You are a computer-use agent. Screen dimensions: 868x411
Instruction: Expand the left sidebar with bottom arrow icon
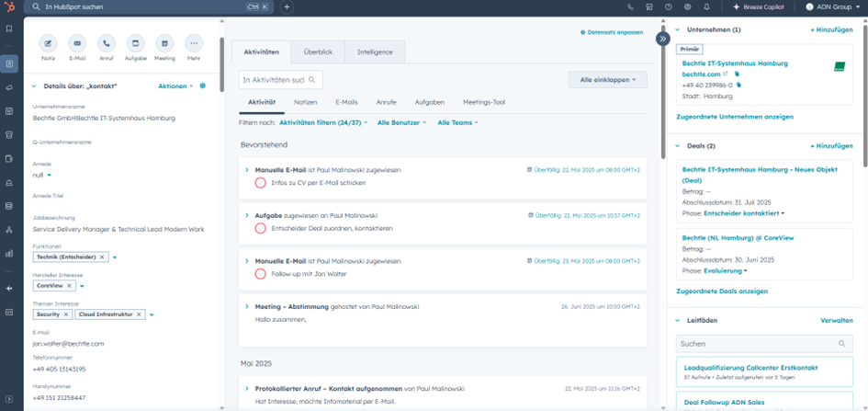click(9, 398)
